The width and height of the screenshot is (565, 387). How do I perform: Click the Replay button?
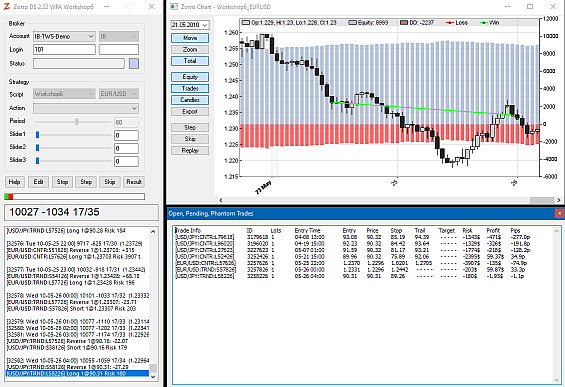coord(190,151)
